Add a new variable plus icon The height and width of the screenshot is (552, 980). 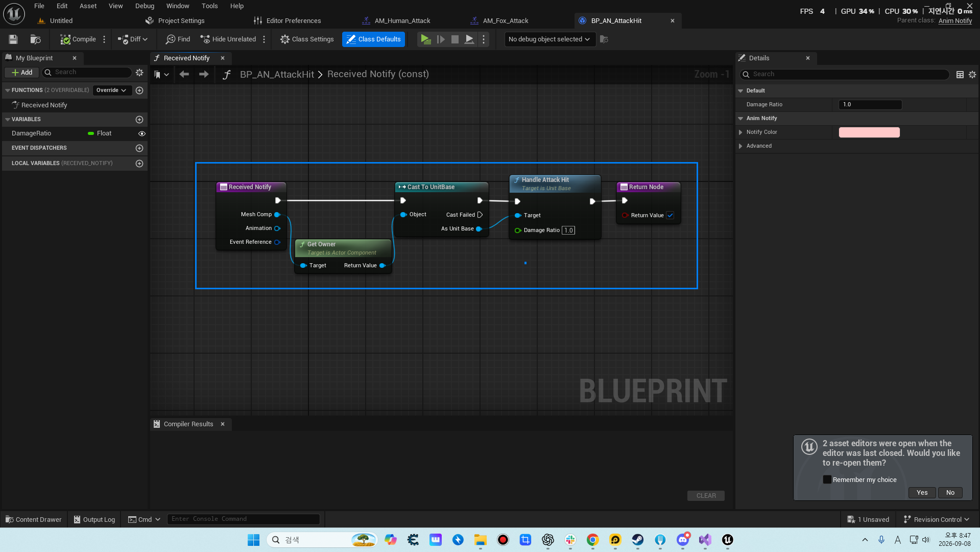[x=139, y=120]
